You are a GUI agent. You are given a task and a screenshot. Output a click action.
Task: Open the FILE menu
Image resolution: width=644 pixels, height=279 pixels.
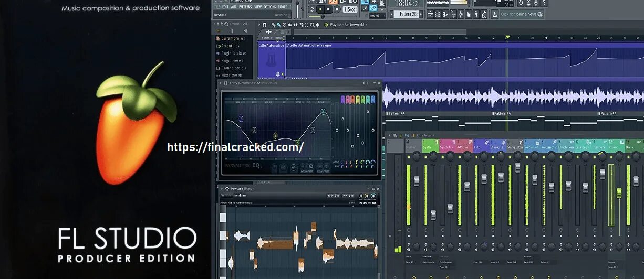tap(217, 7)
